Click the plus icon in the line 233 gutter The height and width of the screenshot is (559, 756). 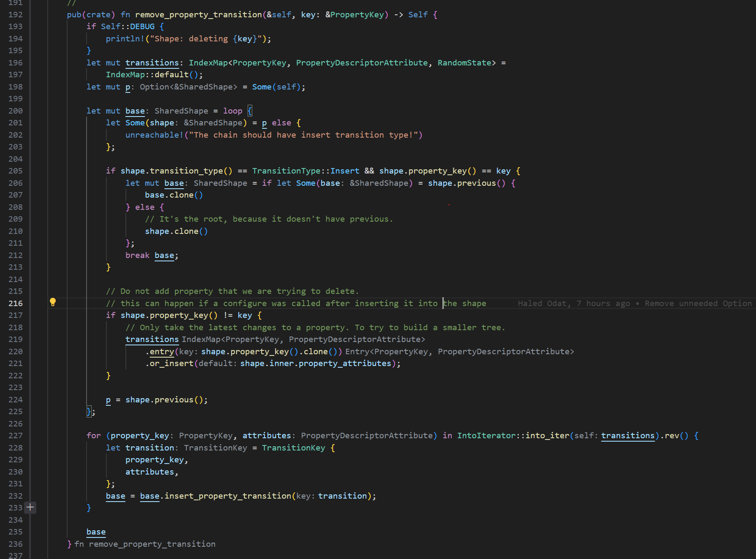[30, 507]
